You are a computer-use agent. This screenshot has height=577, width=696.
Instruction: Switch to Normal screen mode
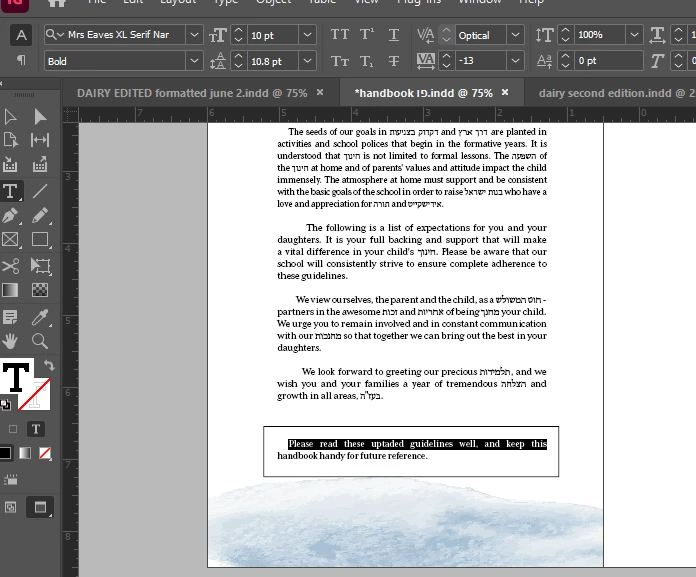11,507
